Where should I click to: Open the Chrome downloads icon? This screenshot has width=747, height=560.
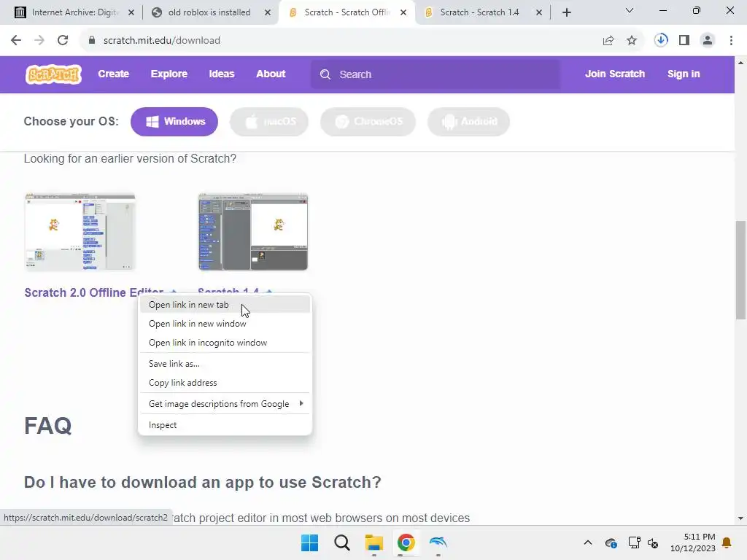click(x=661, y=40)
